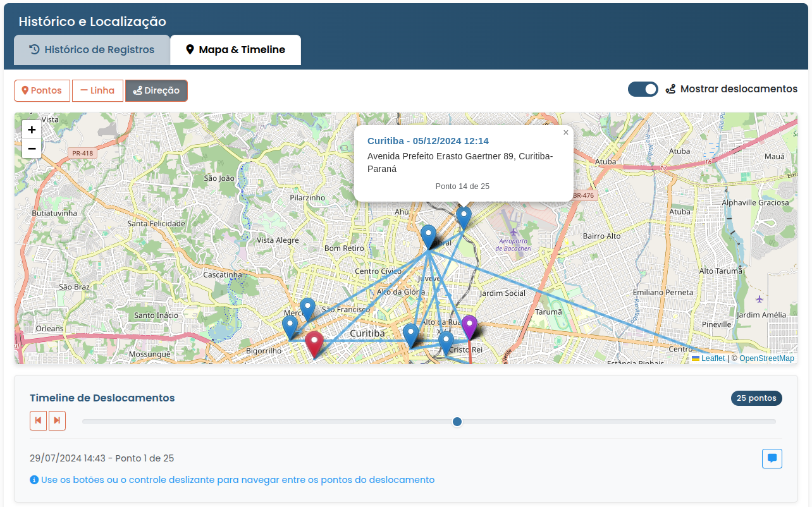Viewport: 812px width, 507px height.
Task: Switch to Mapa & Timeline tab
Action: tap(235, 50)
